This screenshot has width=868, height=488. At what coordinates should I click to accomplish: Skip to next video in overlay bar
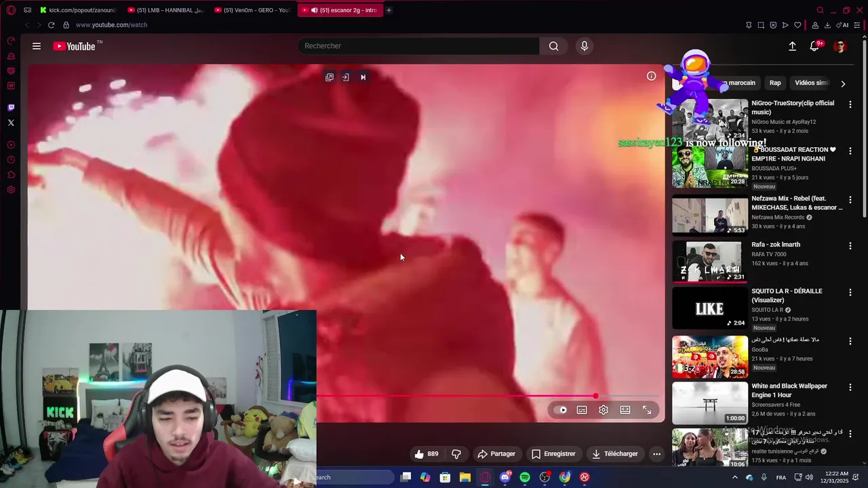363,77
